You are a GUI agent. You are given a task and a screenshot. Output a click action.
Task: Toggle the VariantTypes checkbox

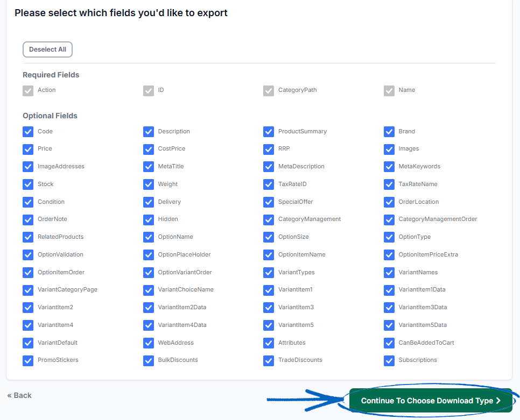coord(269,273)
